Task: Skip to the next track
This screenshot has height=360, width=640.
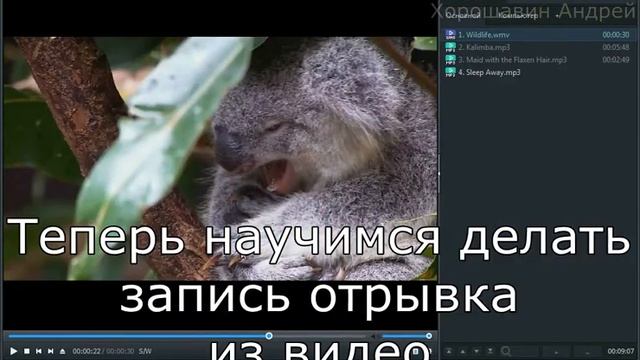Action: (x=51, y=351)
